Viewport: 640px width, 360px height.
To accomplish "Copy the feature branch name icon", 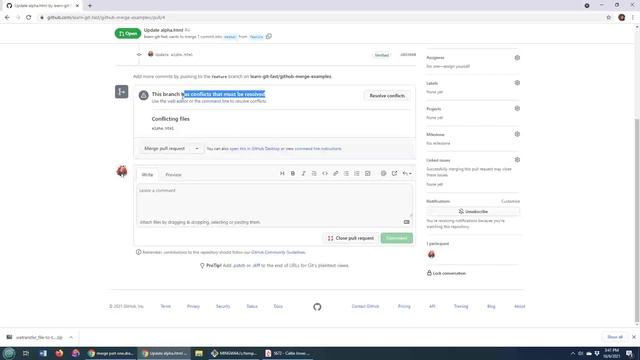I will (x=269, y=36).
